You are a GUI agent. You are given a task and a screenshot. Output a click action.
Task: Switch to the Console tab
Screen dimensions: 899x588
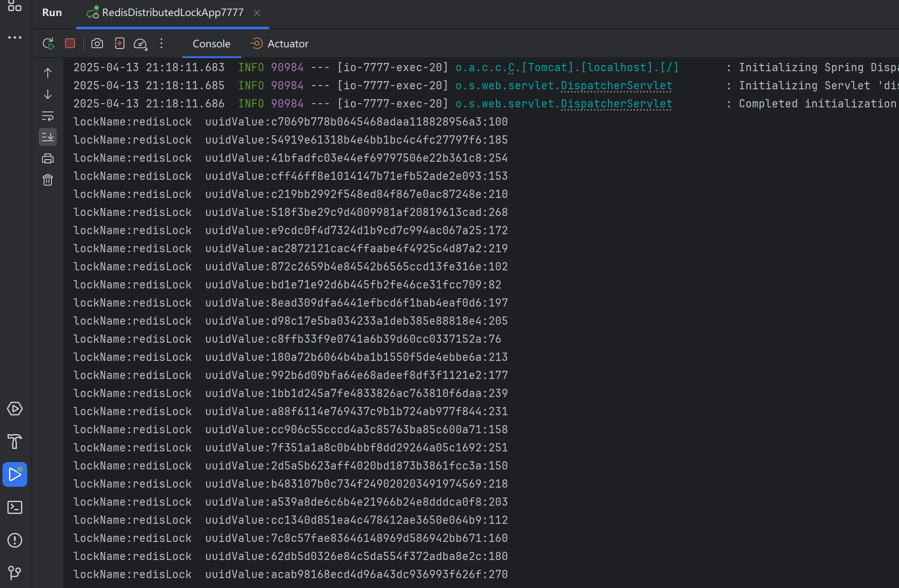[211, 44]
